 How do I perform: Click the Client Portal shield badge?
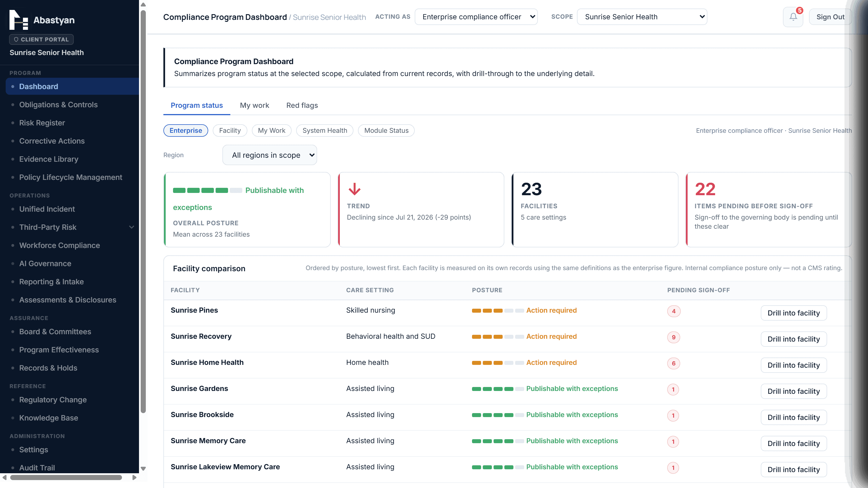pyautogui.click(x=41, y=39)
